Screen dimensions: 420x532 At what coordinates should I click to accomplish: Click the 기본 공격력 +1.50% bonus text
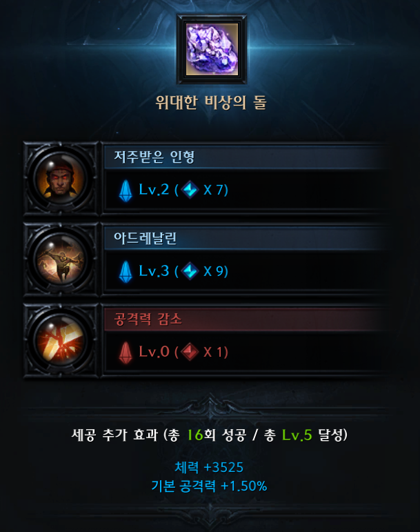209,486
